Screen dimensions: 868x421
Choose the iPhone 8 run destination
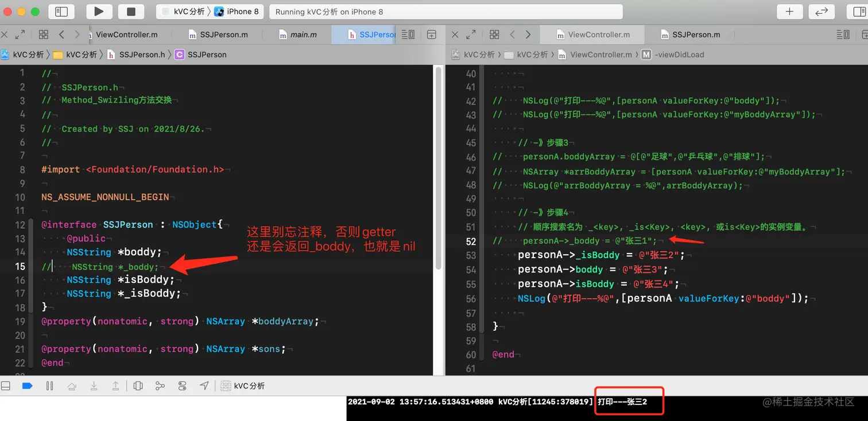[x=237, y=11]
